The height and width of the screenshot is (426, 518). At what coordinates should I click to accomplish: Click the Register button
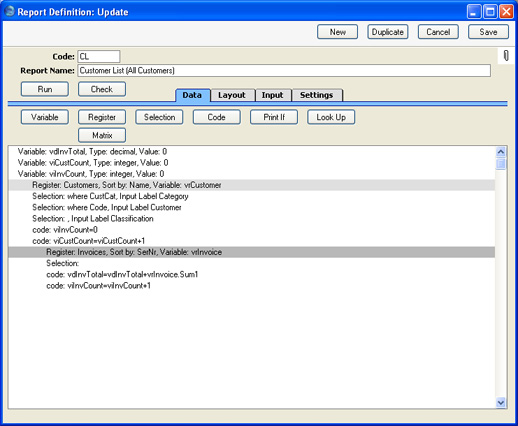pos(102,117)
